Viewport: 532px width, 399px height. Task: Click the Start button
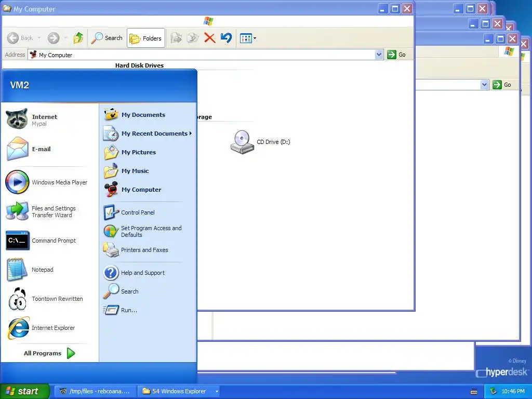pyautogui.click(x=24, y=391)
